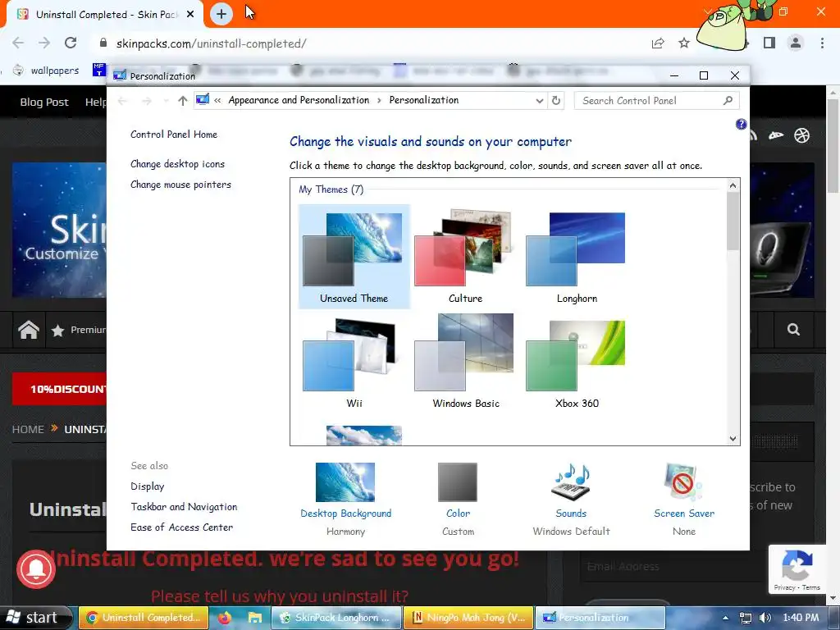The width and height of the screenshot is (840, 630).
Task: Click the red notification bell on the webpage
Action: click(36, 569)
